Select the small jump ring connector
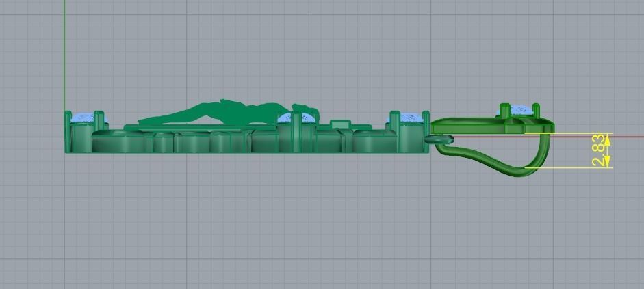 tap(439, 140)
